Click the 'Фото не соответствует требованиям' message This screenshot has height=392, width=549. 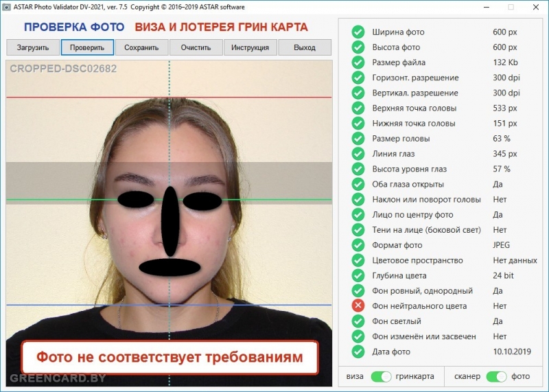(x=170, y=357)
